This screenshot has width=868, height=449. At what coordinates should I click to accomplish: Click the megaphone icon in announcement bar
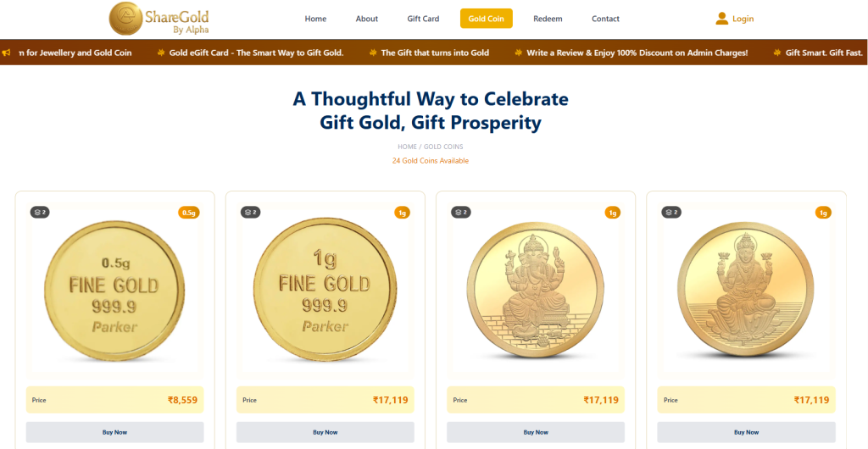pos(6,53)
